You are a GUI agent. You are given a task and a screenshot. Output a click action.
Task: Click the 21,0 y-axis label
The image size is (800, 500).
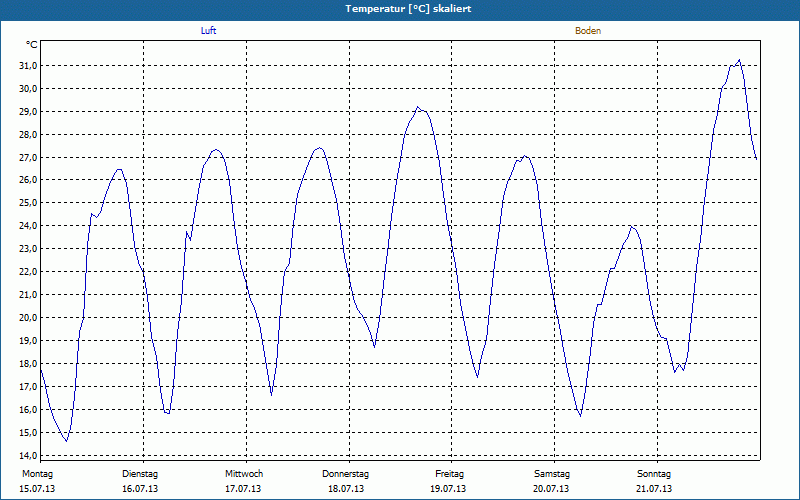point(28,294)
